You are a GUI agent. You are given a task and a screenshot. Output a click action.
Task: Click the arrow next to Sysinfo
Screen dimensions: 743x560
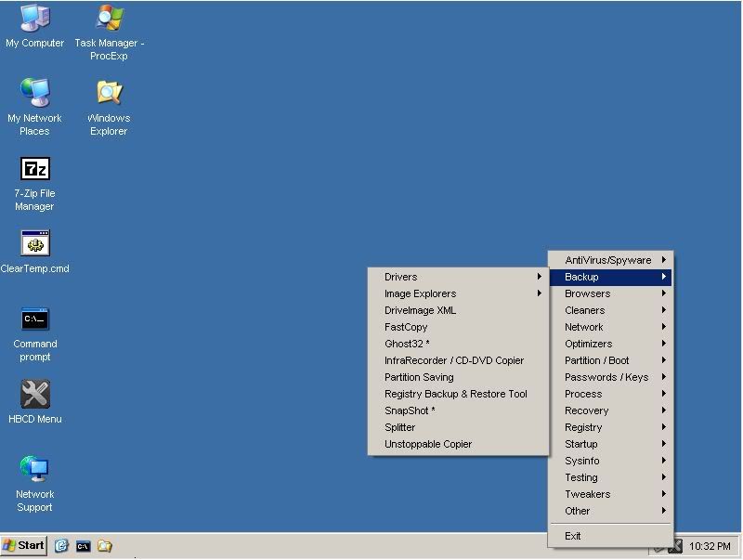(x=664, y=460)
